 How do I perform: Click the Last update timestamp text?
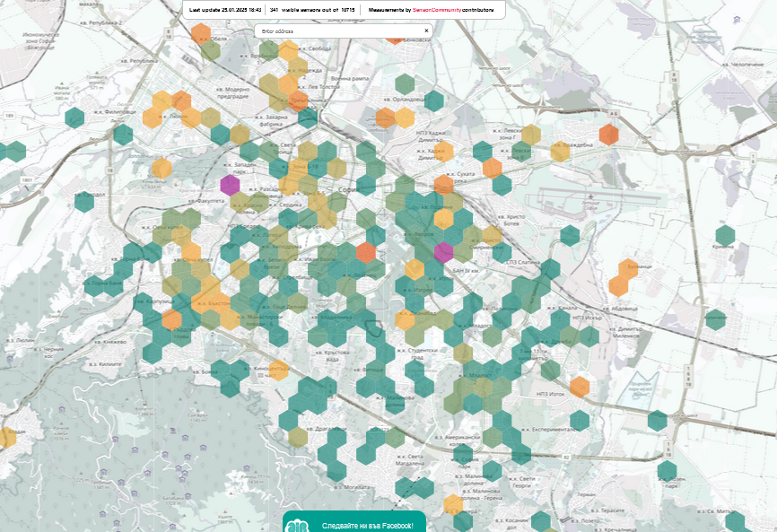224,9
